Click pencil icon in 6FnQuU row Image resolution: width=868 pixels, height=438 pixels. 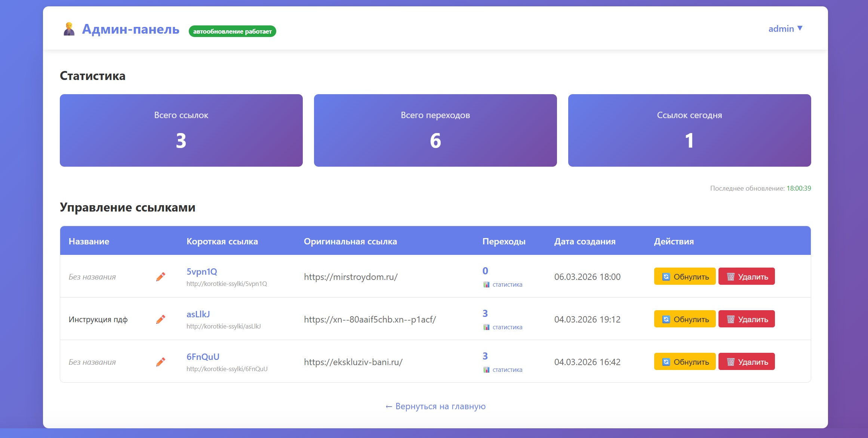(x=161, y=362)
